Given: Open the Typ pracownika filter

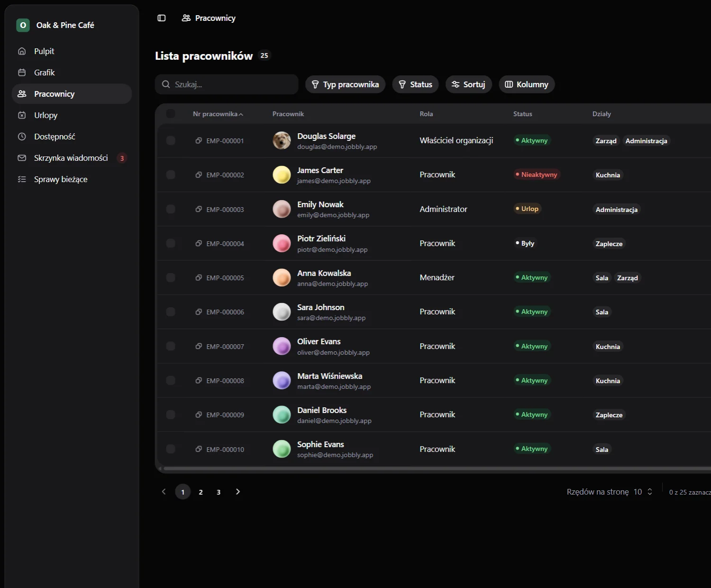Looking at the screenshot, I should point(345,84).
